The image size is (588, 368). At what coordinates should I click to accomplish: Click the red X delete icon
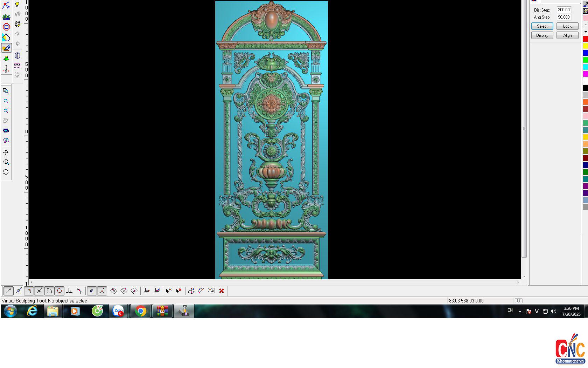222,291
